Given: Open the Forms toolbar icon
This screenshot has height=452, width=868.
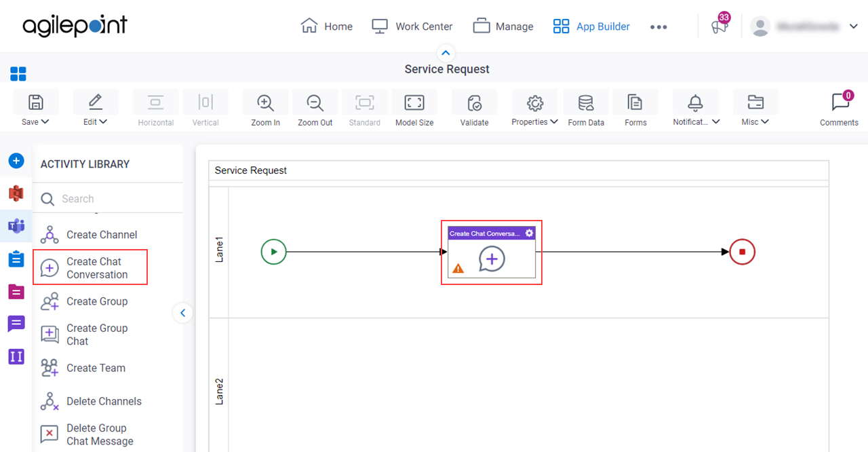Looking at the screenshot, I should pyautogui.click(x=635, y=102).
